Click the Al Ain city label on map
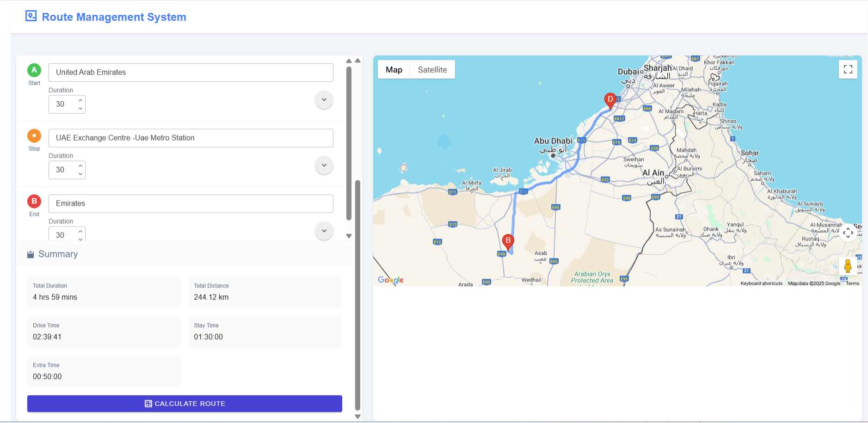 tap(653, 173)
